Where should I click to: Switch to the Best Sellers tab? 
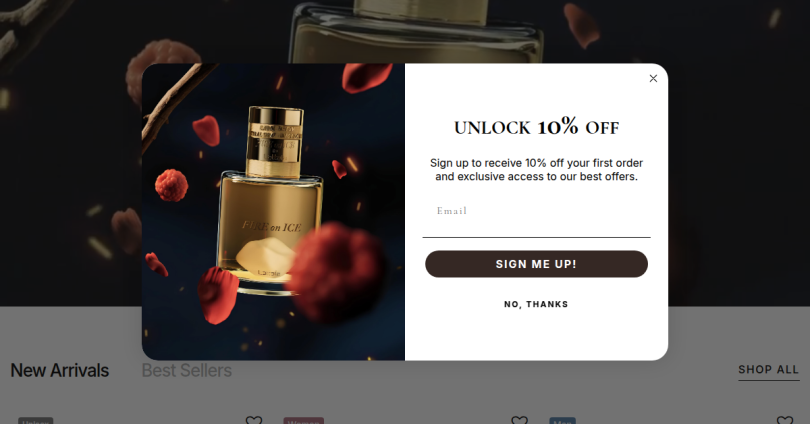[186, 370]
